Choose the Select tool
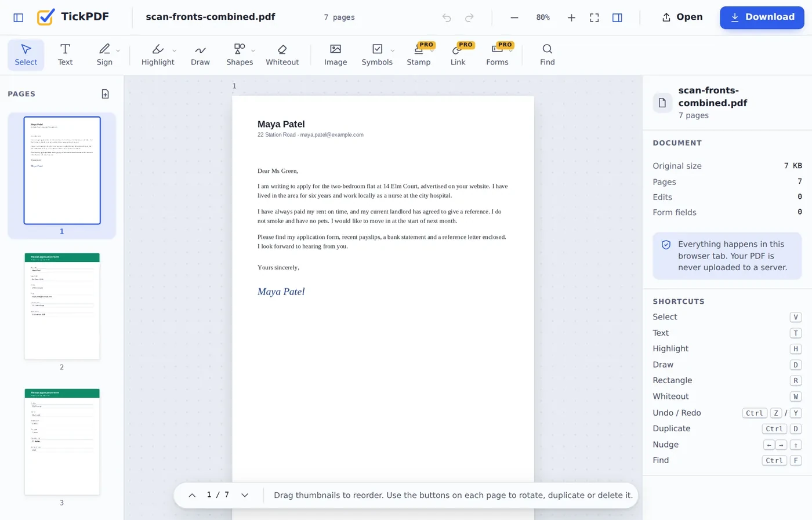The width and height of the screenshot is (812, 520). pos(26,54)
